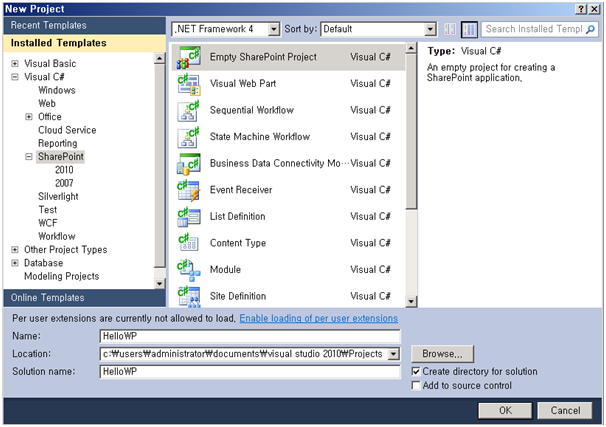Collapse the SharePoint tree node
This screenshot has width=606, height=427.
(x=29, y=157)
